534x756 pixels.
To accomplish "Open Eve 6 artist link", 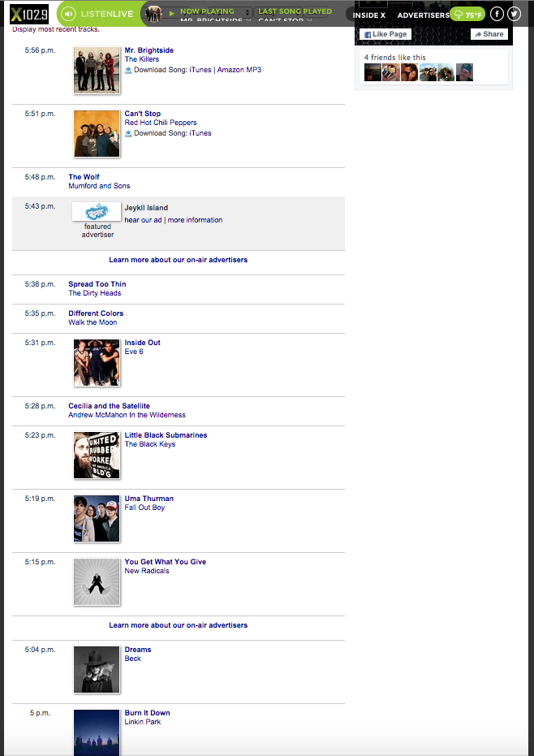I will (133, 352).
